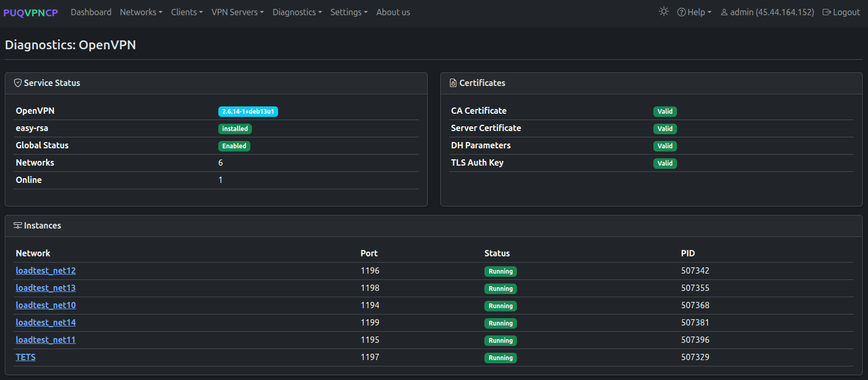Click the Global Status label
Image resolution: width=868 pixels, height=380 pixels.
pos(42,145)
